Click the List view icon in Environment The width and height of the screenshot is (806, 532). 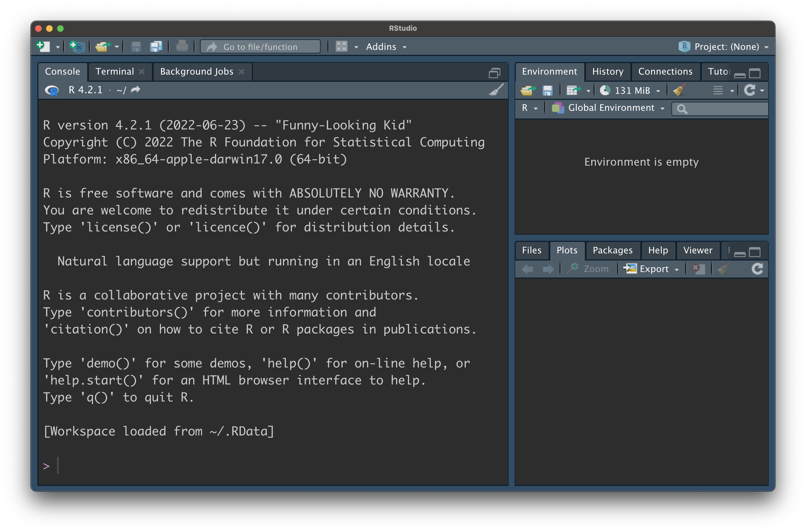pos(718,90)
